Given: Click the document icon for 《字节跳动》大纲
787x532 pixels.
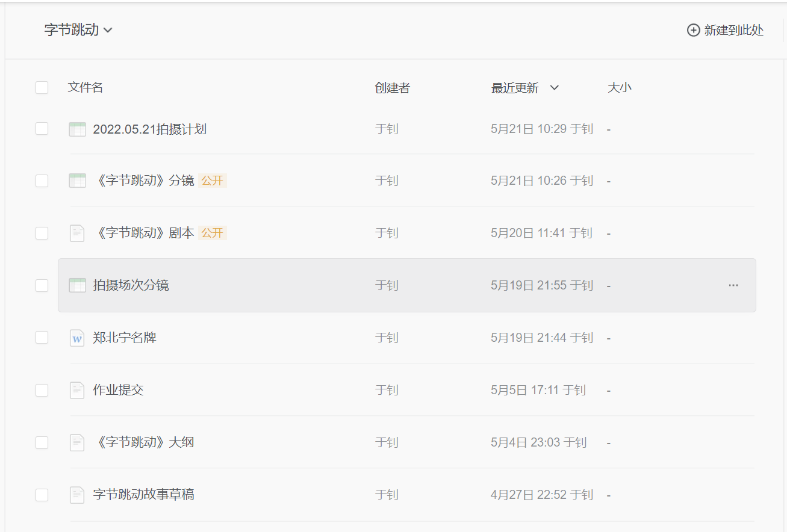Looking at the screenshot, I should coord(77,442).
